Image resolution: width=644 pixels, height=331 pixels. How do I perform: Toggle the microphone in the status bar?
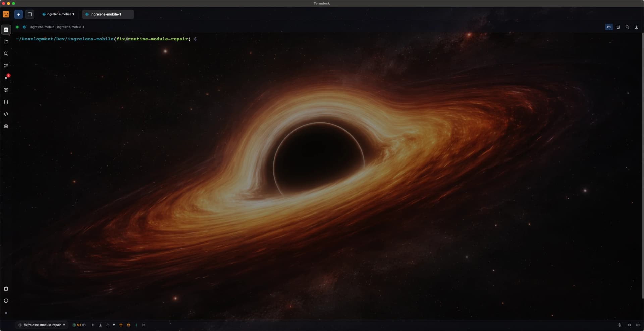click(x=620, y=325)
